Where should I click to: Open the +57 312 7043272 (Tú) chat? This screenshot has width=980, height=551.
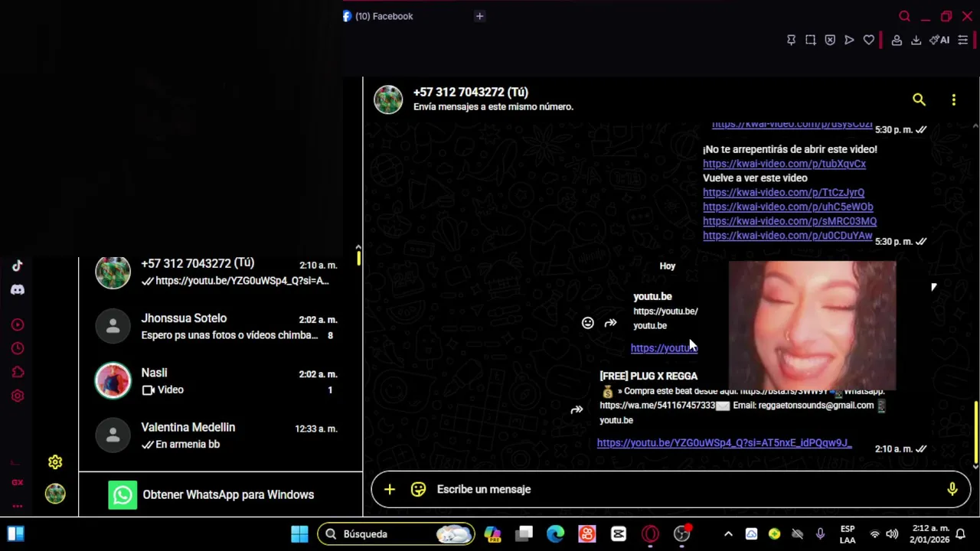[x=220, y=272]
